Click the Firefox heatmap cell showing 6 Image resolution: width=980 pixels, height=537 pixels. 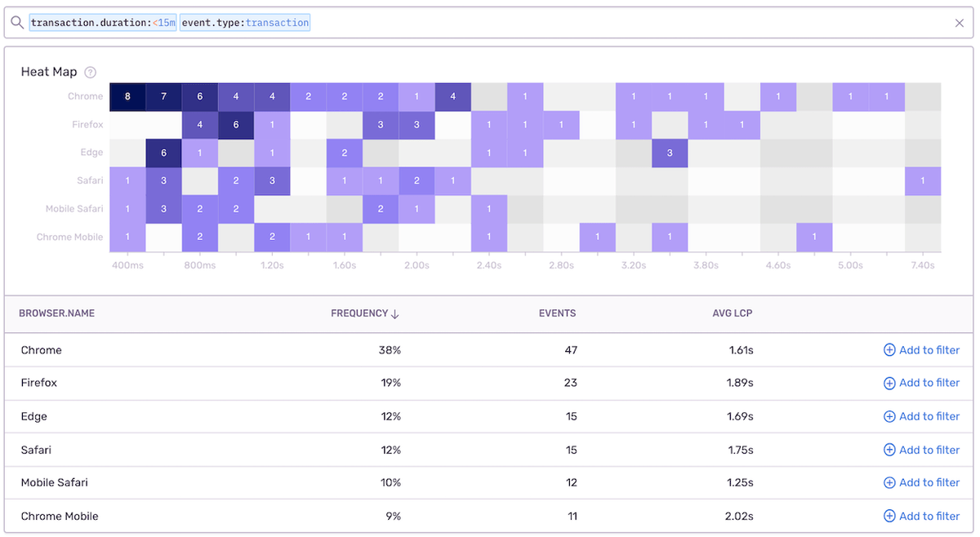coord(236,124)
